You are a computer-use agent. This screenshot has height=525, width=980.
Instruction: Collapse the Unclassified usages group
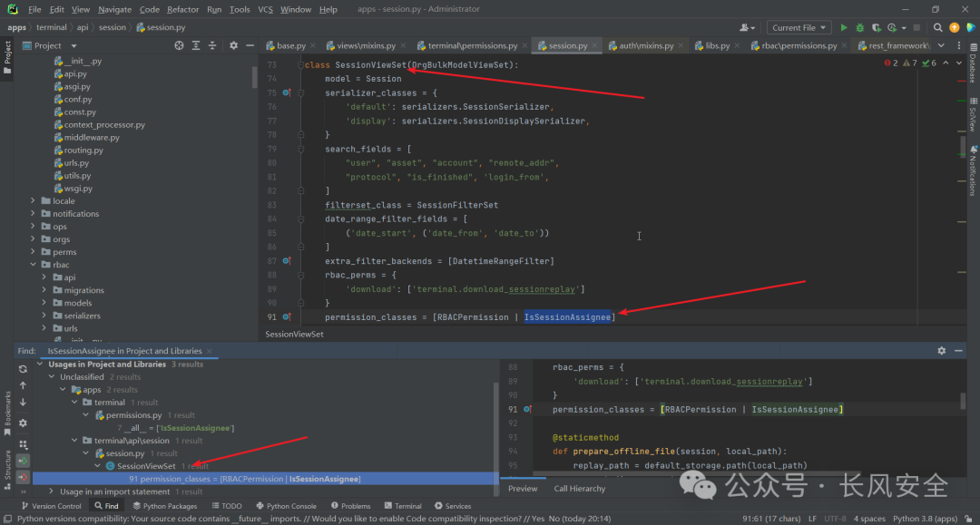click(52, 377)
